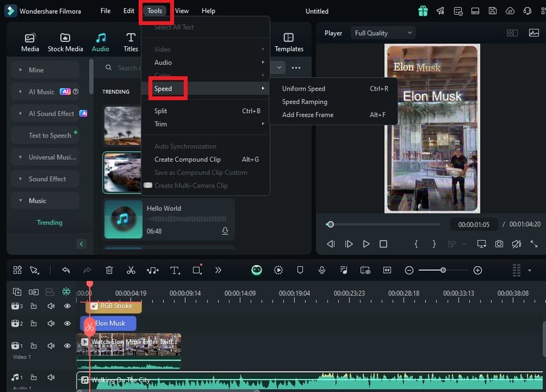Image resolution: width=546 pixels, height=392 pixels.
Task: Download the Hello World track
Action: [x=225, y=231]
